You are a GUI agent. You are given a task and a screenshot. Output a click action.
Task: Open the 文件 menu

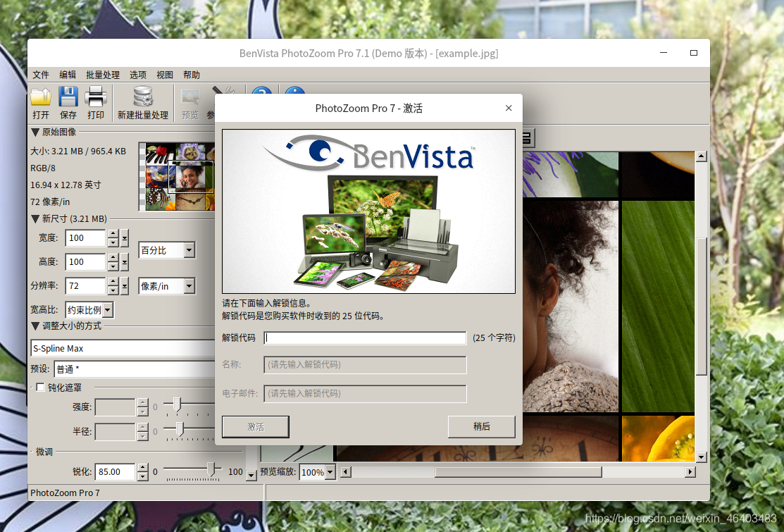click(41, 75)
